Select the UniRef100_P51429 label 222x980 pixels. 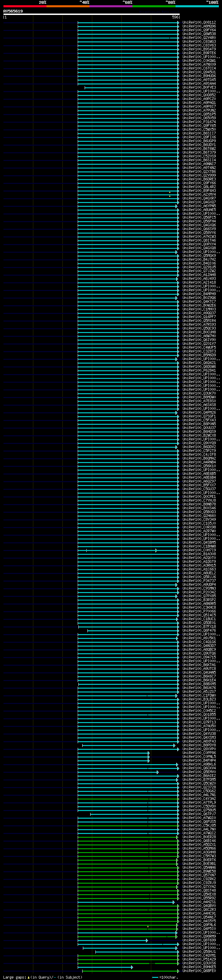199,959
